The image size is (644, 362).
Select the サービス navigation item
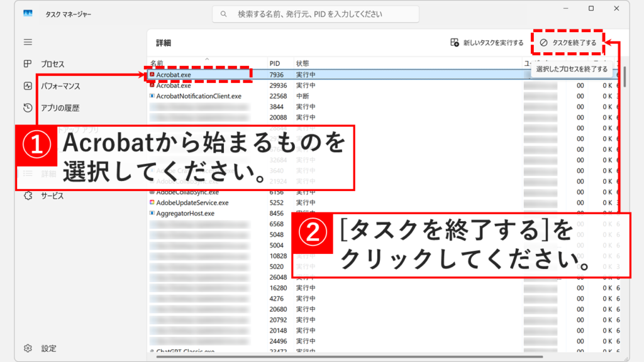[52, 196]
